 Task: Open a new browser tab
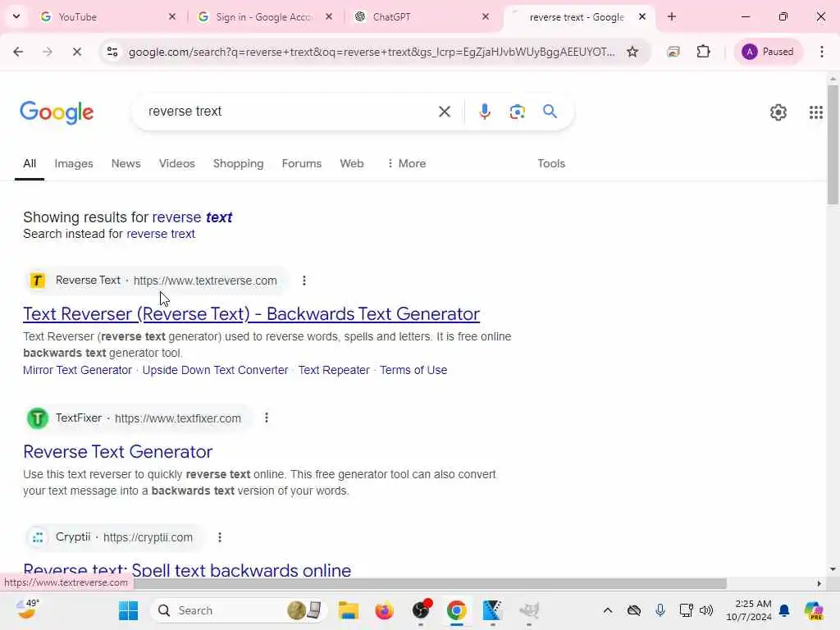(x=672, y=16)
